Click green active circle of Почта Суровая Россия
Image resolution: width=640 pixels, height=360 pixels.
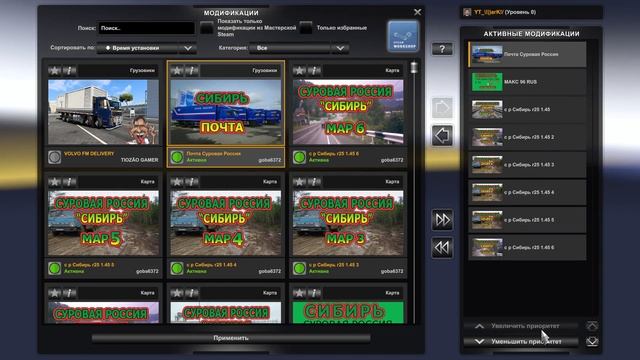click(177, 157)
